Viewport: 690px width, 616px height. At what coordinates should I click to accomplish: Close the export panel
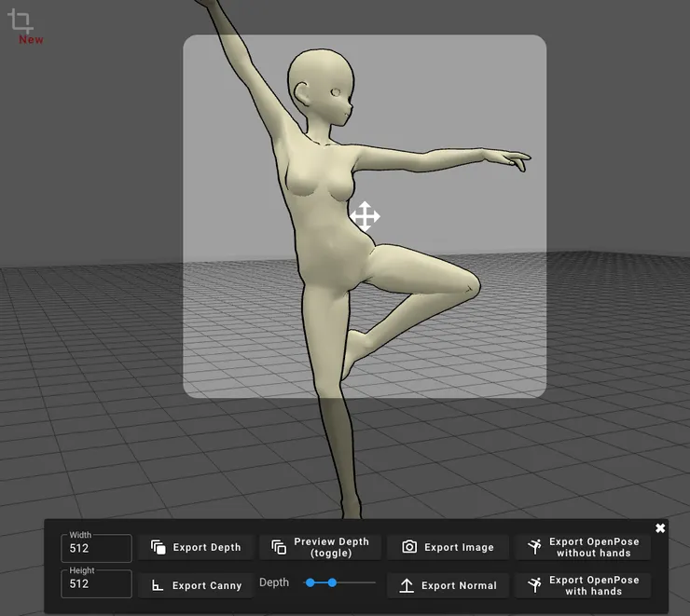click(x=659, y=528)
